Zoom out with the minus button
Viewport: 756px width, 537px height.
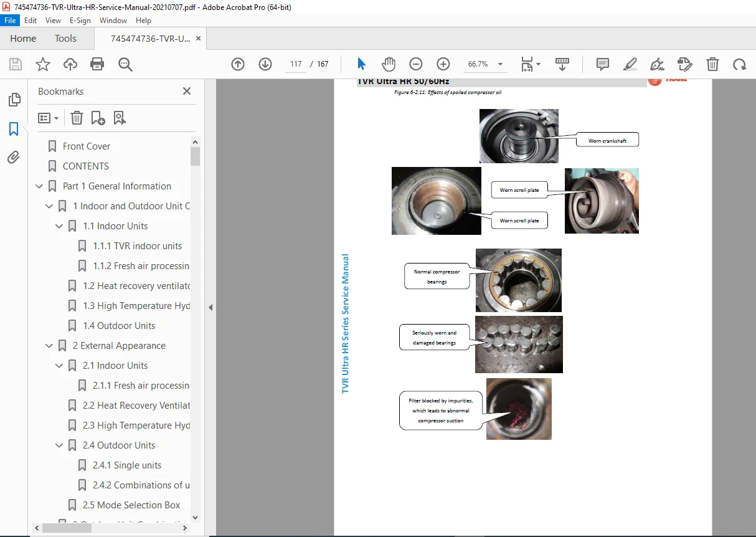tap(416, 64)
